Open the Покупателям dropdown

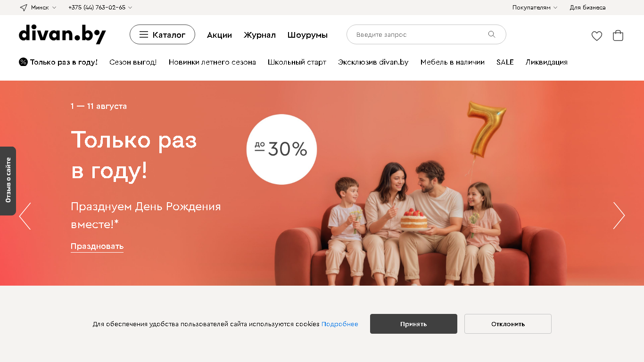pyautogui.click(x=535, y=8)
